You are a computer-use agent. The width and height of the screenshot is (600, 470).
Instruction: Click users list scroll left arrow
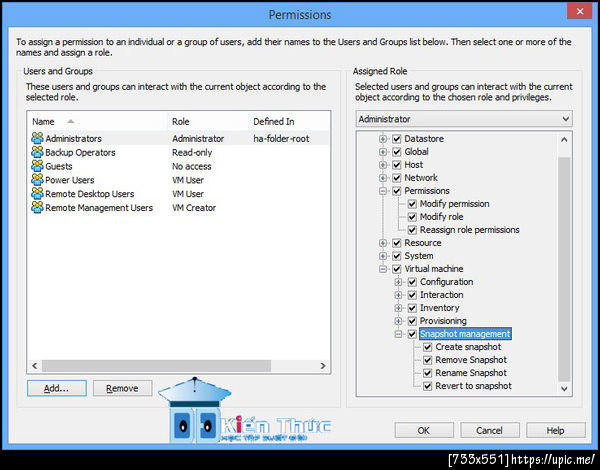point(35,366)
